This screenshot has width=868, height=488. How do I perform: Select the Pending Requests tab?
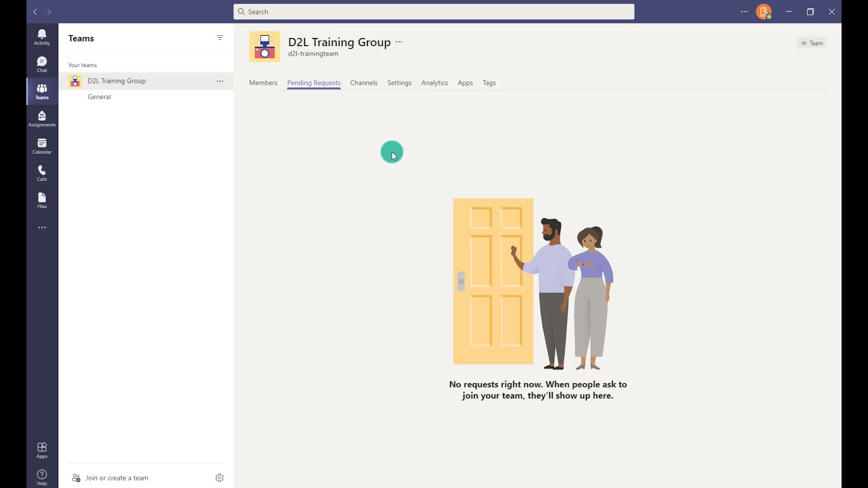point(314,83)
